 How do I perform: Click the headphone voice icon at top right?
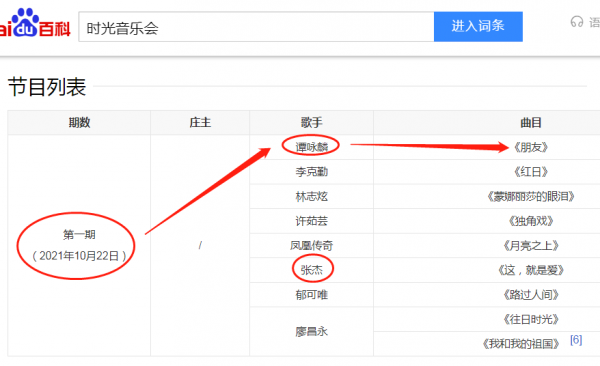click(x=577, y=22)
